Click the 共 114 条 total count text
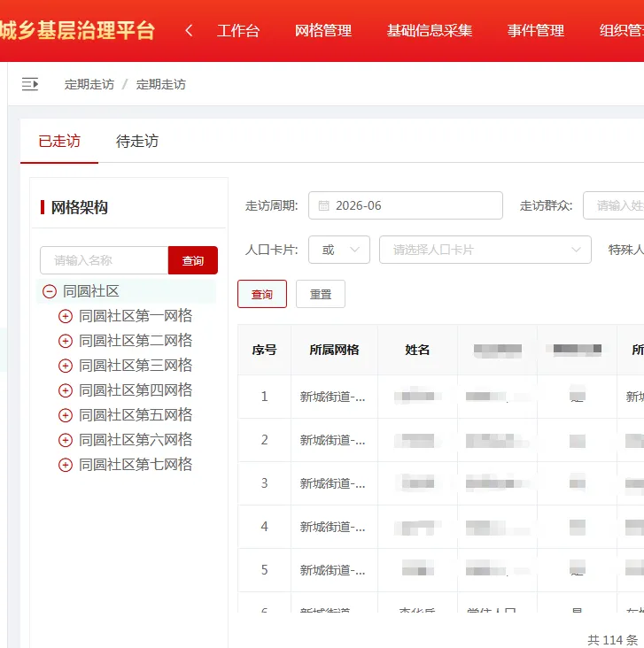This screenshot has height=648, width=644. pos(613,640)
